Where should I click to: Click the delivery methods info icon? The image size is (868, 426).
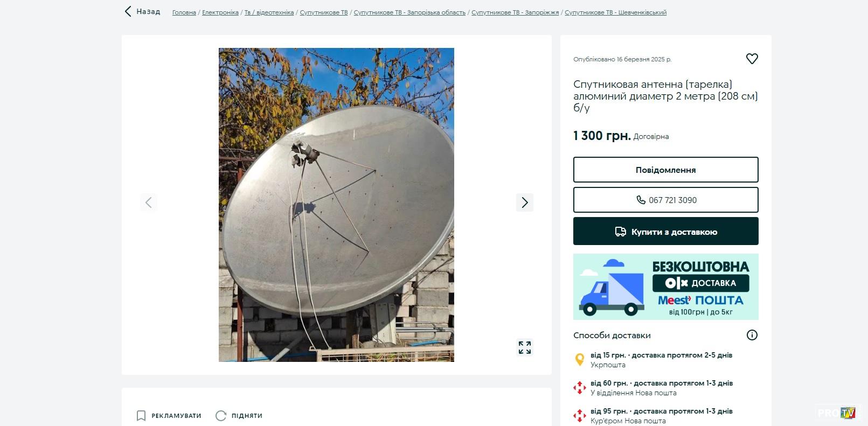[752, 335]
